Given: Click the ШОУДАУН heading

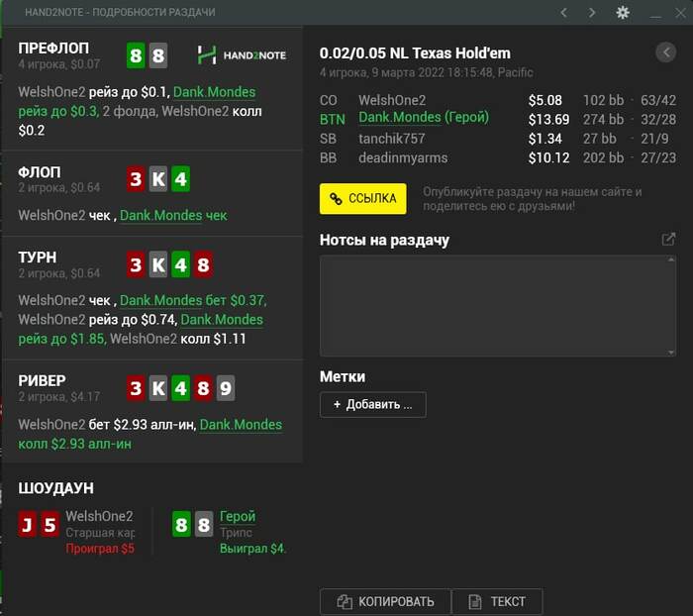Looking at the screenshot, I should tap(55, 488).
